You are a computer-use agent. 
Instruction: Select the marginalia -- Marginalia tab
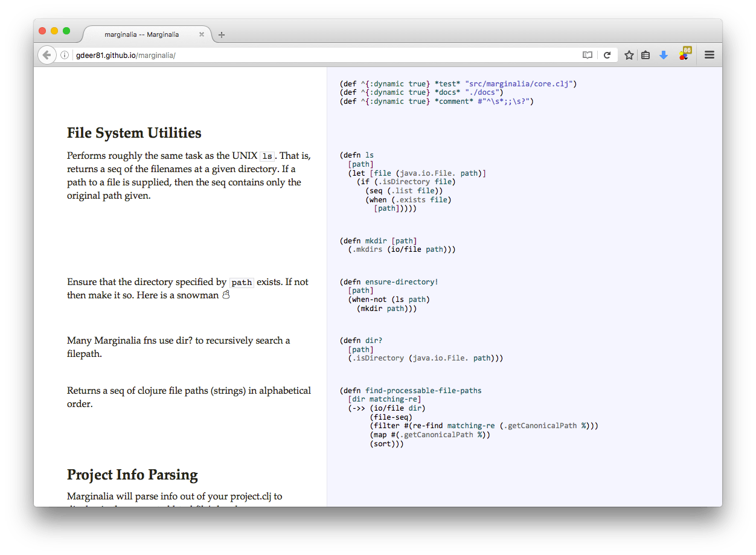[146, 34]
